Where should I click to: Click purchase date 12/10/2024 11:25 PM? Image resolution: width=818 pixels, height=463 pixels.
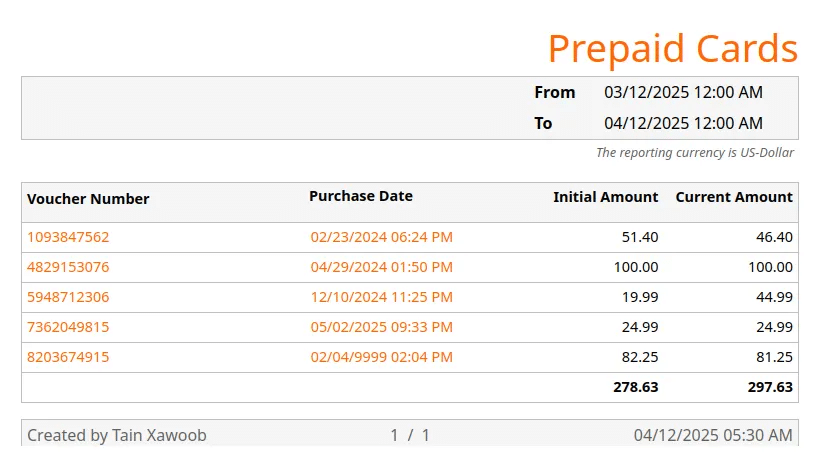[x=381, y=297]
